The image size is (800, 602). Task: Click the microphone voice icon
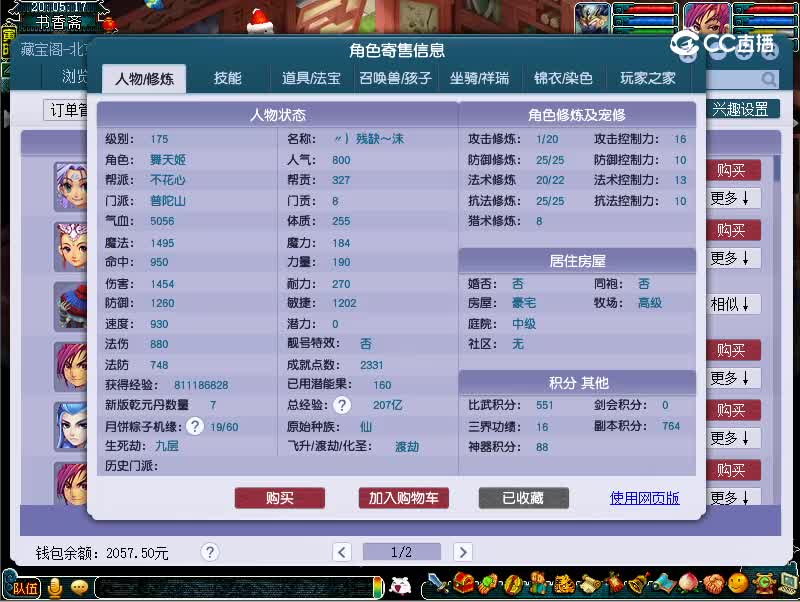pos(55,588)
